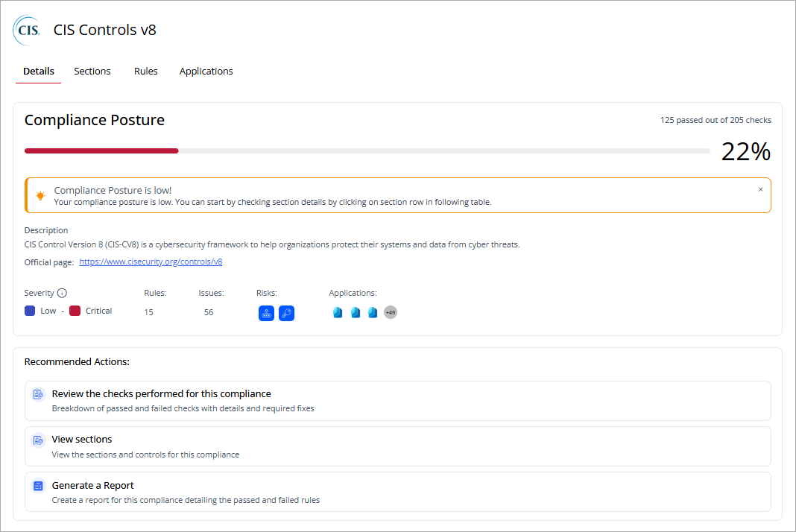Dismiss the low compliance posture alert
The width and height of the screenshot is (796, 532).
(760, 189)
